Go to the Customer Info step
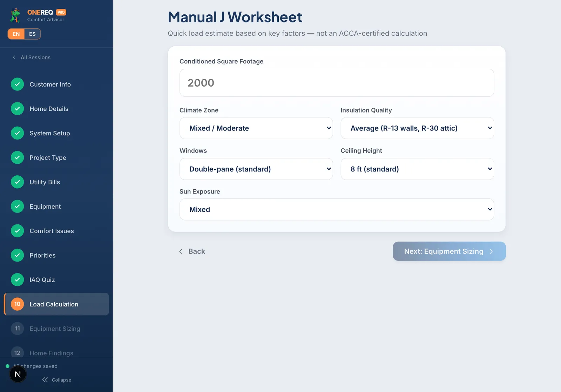Viewport: 561px width, 392px height. tap(56, 84)
